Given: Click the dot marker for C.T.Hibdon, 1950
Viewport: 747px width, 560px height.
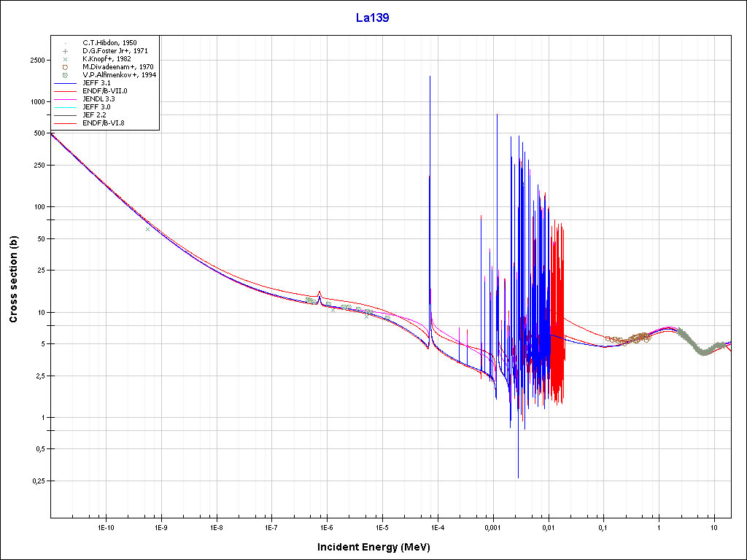Looking at the screenshot, I should click(65, 43).
